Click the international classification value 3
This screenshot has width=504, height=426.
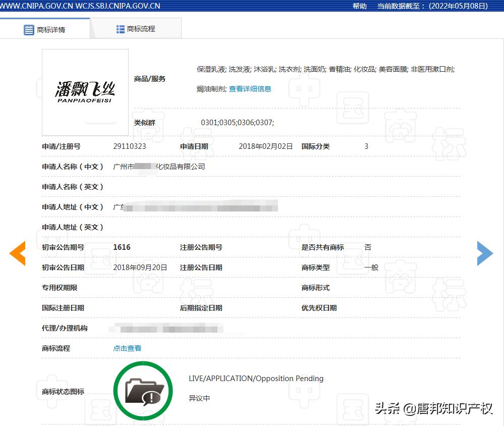(366, 146)
